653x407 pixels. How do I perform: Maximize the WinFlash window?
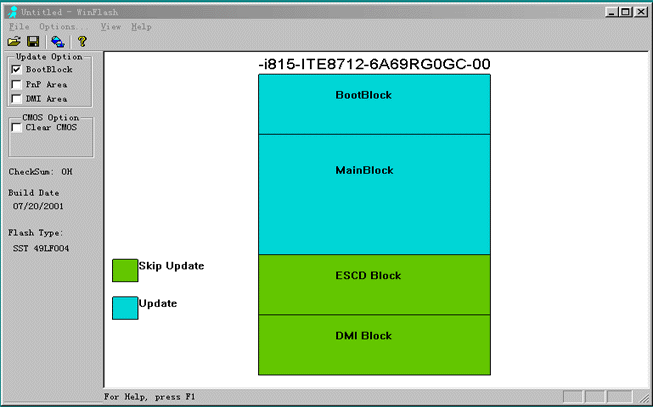pyautogui.click(x=626, y=12)
